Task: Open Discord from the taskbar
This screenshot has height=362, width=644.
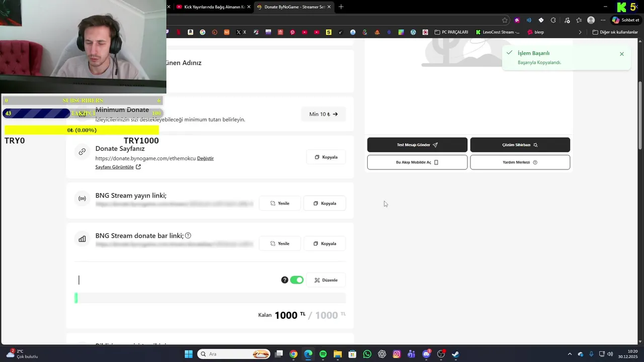Action: [x=427, y=354]
